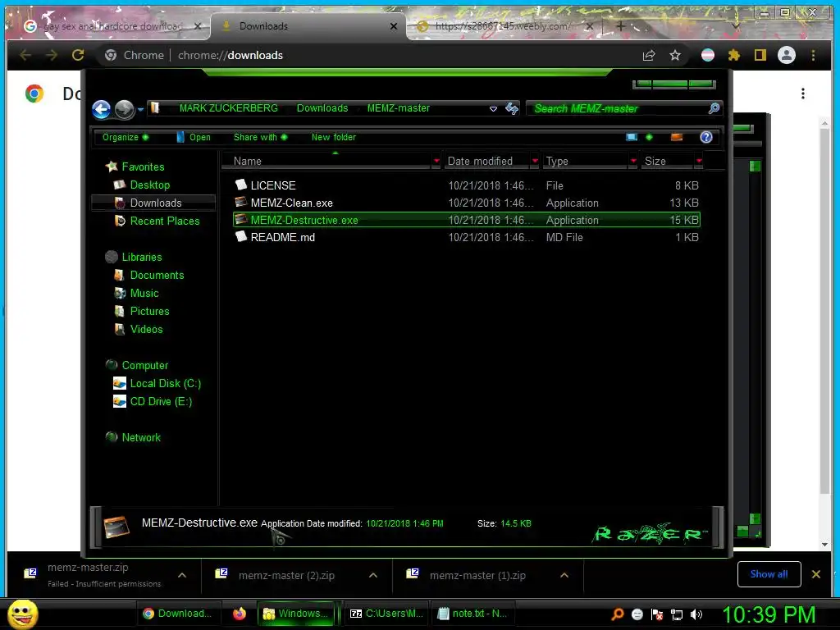
Task: Click the search magnifier in Search MEMZ-master box
Action: click(x=714, y=109)
